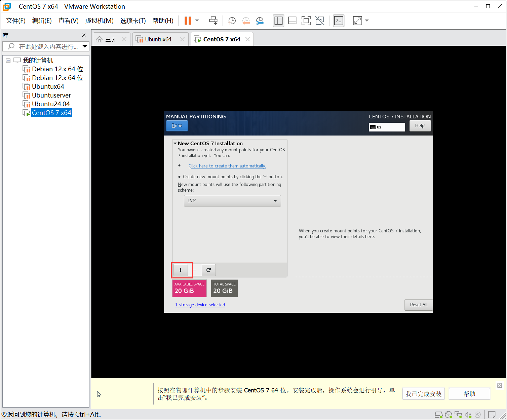Click the greyed-out device icon in status bar

click(x=478, y=415)
